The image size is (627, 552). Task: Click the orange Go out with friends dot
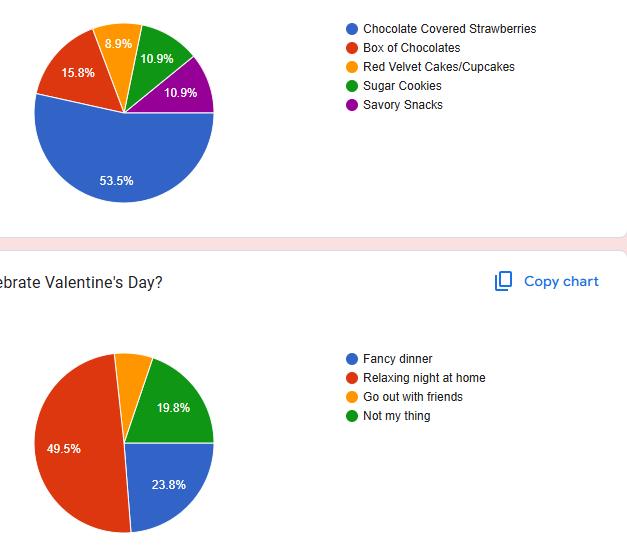pyautogui.click(x=352, y=397)
